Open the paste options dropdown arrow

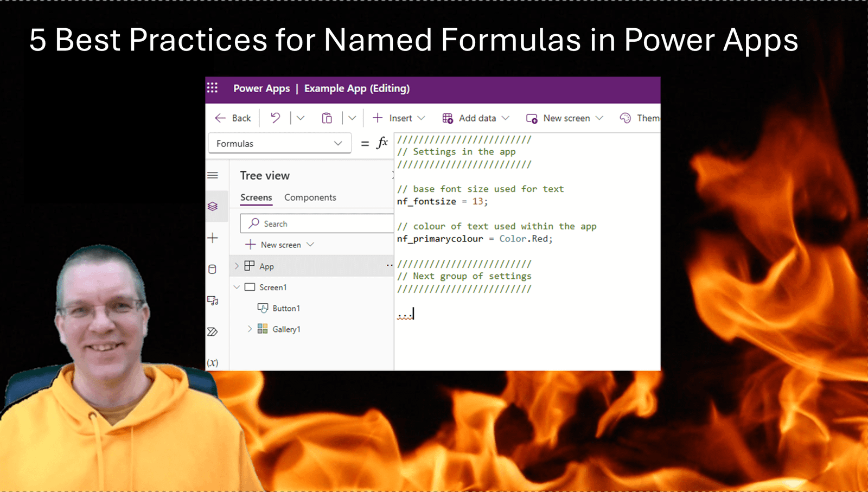coord(352,118)
